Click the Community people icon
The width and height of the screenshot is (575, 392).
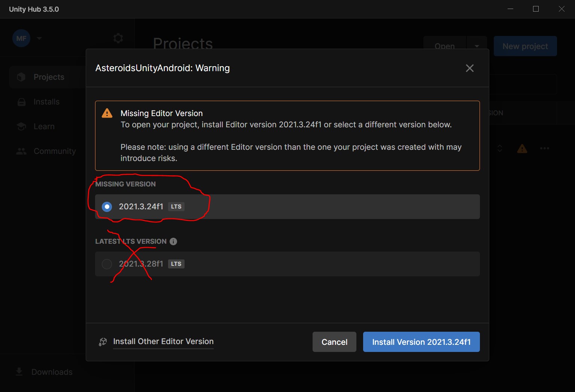pos(21,151)
